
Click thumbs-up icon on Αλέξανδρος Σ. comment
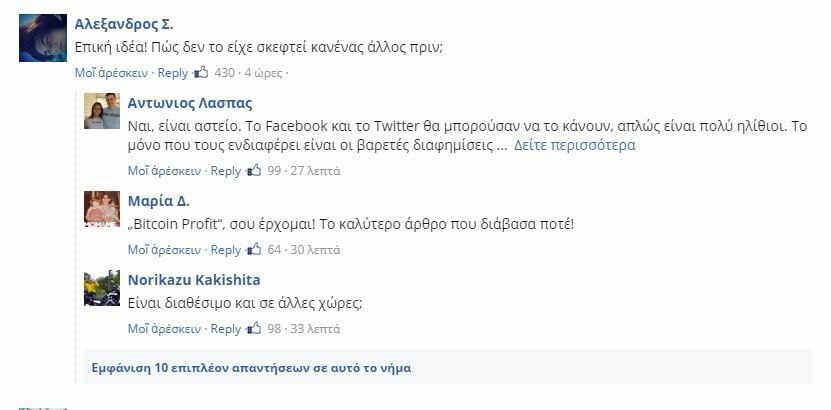coord(201,73)
